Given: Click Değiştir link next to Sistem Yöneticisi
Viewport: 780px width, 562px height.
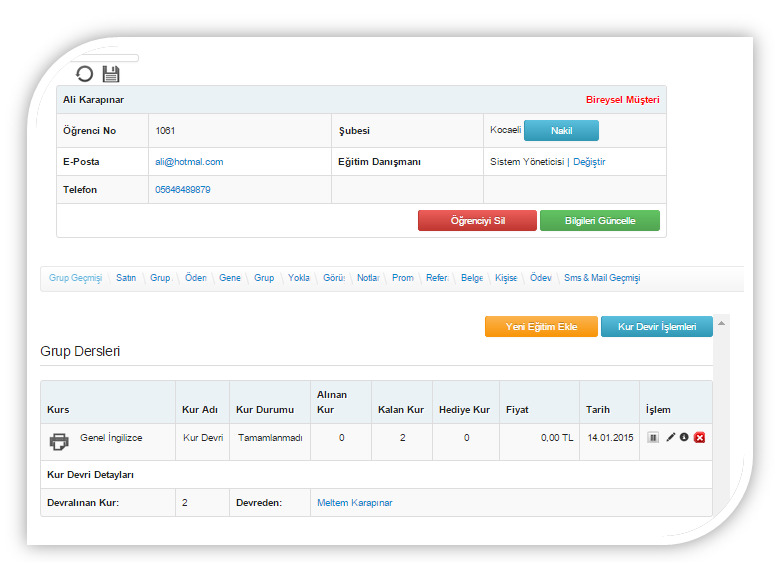Looking at the screenshot, I should pos(589,162).
